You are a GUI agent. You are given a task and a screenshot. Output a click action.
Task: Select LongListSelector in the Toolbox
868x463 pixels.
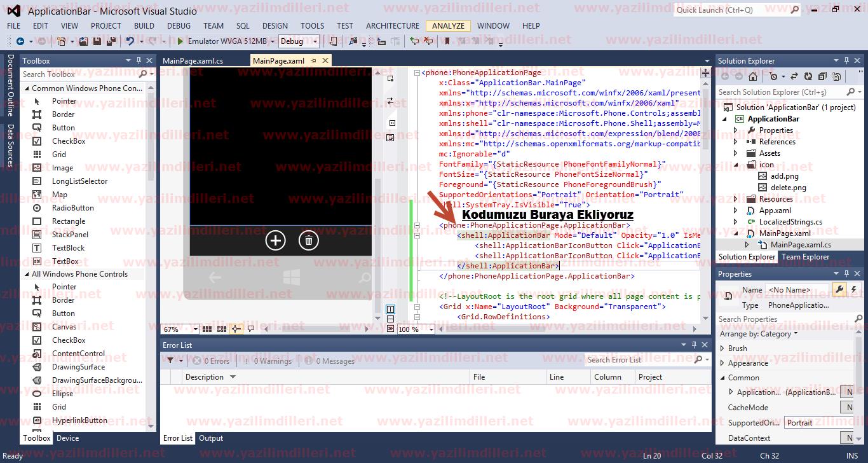click(x=79, y=181)
